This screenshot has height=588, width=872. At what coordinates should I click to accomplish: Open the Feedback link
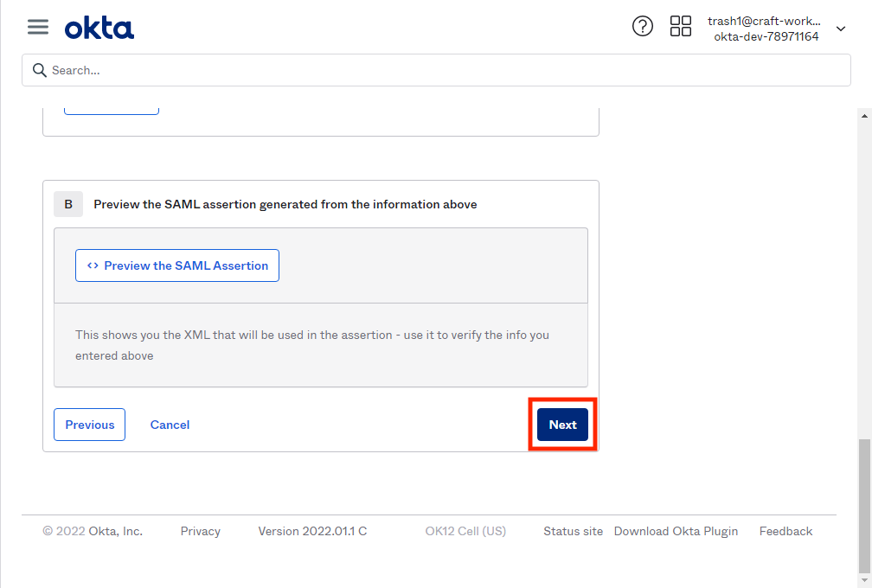tap(785, 531)
